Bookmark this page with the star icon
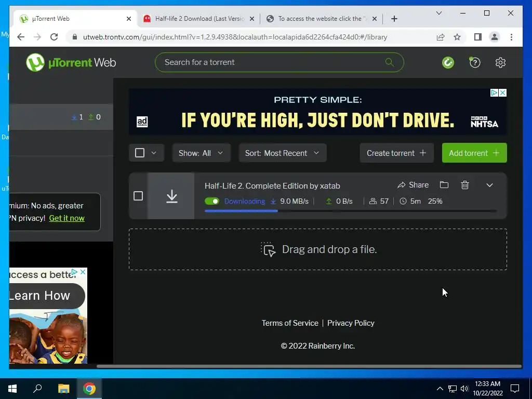The image size is (532, 399). click(457, 37)
